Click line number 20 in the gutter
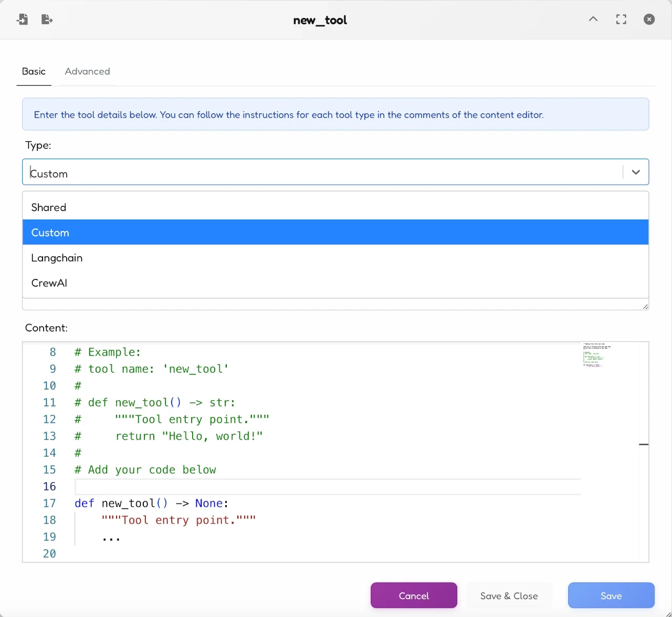Viewport: 672px width, 617px height. (x=49, y=553)
